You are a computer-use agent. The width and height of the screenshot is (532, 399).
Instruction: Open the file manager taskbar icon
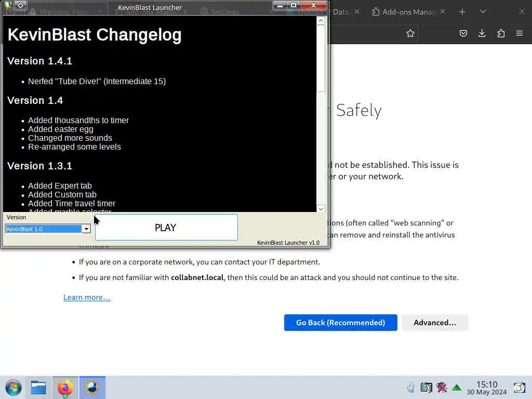(x=38, y=388)
